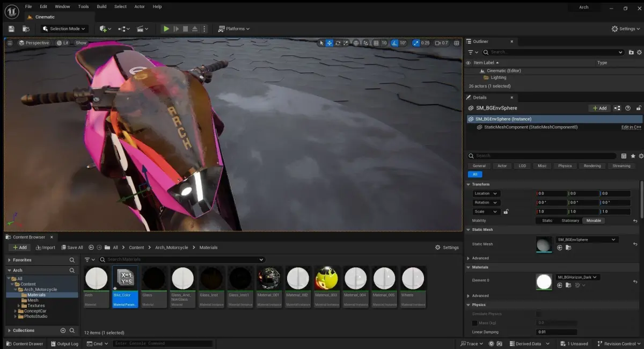Click the Details blueprint/add script icon
The width and height of the screenshot is (644, 349).
click(617, 108)
